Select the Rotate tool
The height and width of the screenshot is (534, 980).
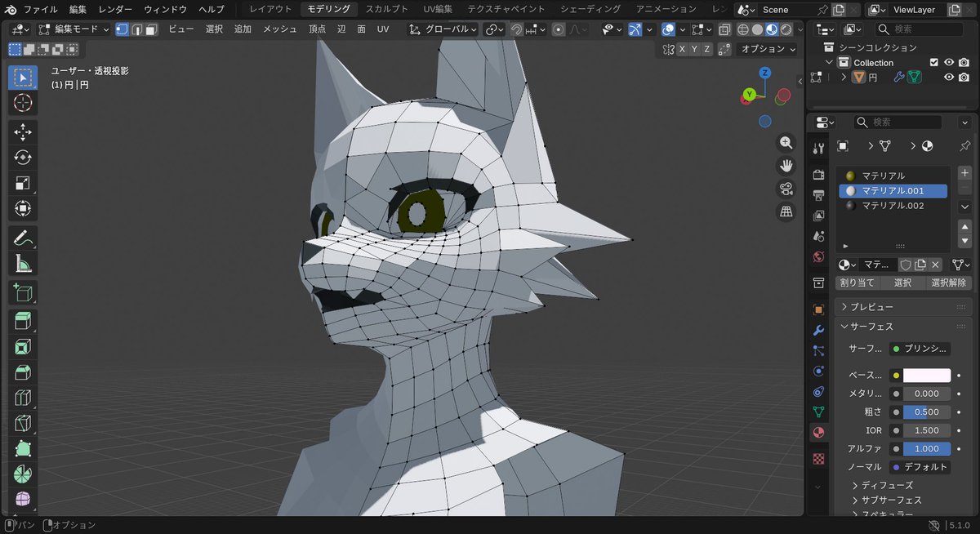tap(23, 158)
